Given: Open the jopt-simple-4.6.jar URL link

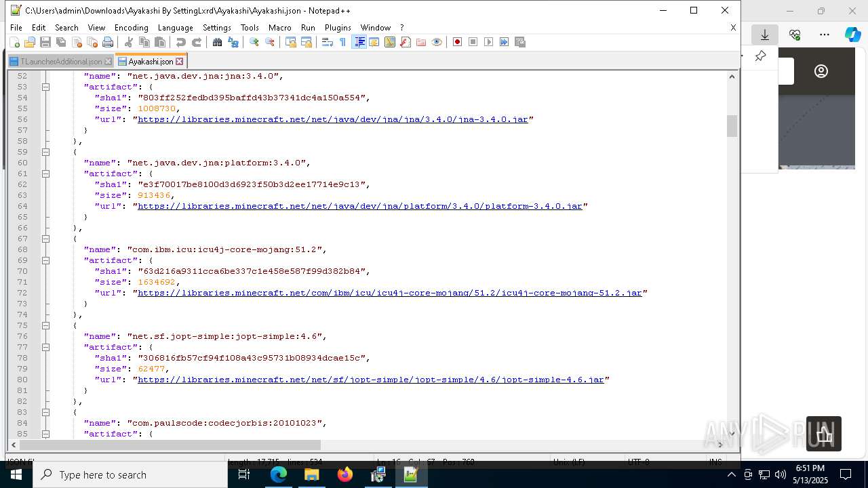Looking at the screenshot, I should tap(371, 380).
